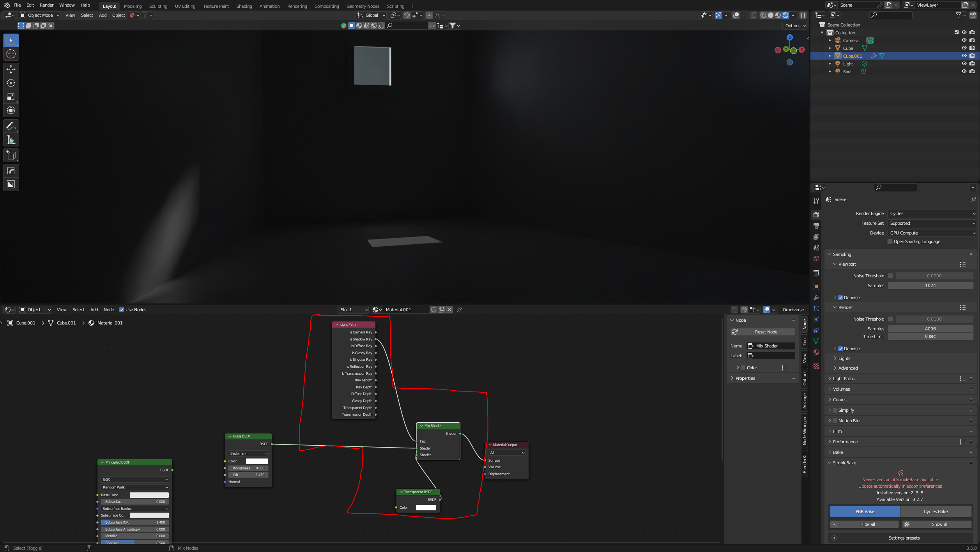Open the node editor Add menu
The image size is (980, 552).
[94, 310]
